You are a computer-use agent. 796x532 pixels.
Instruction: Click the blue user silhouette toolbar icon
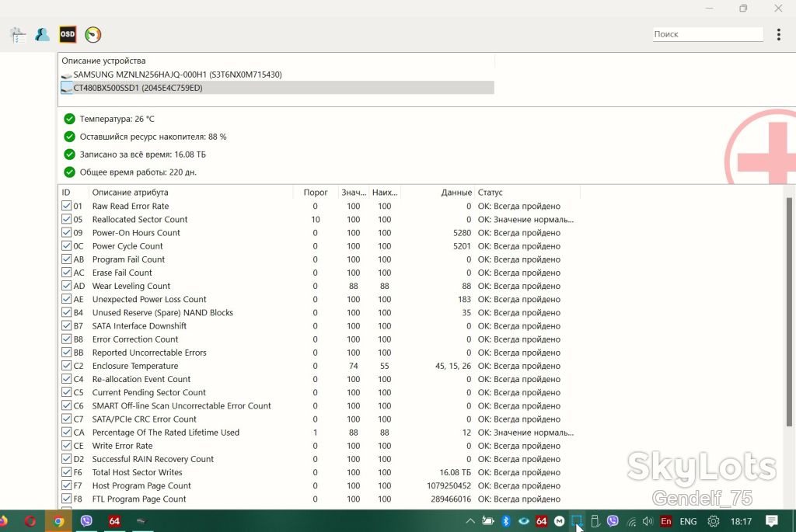pyautogui.click(x=42, y=34)
